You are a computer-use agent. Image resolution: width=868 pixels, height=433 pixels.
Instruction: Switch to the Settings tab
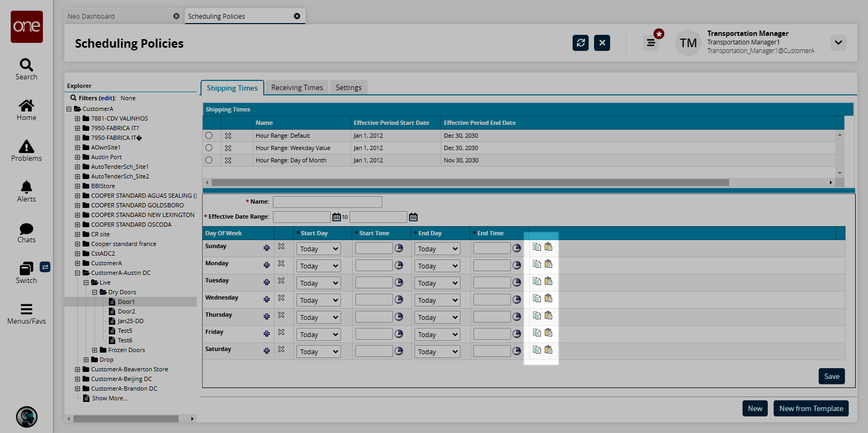click(x=348, y=87)
